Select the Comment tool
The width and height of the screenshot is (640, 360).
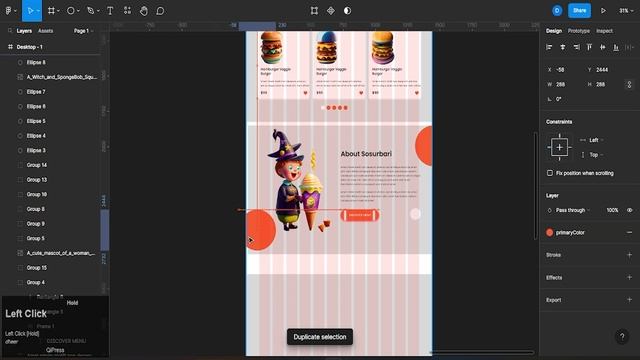[160, 11]
